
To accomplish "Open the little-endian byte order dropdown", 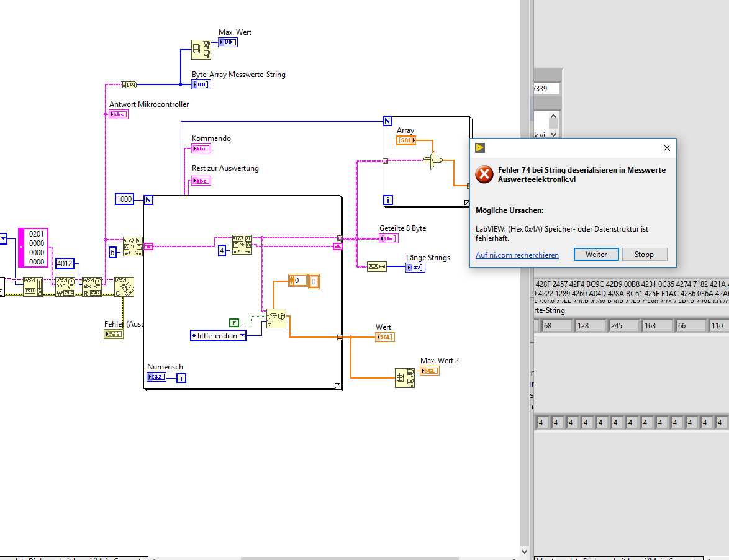I will pyautogui.click(x=218, y=335).
